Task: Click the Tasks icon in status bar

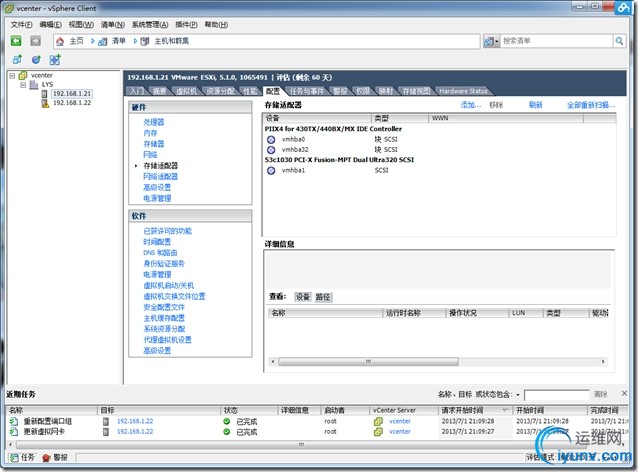Action: pyautogui.click(x=14, y=458)
